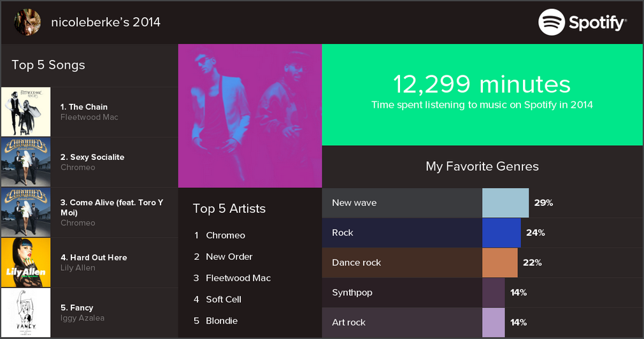Open the Come Alive album cover thumbnail
644x339 pixels.
(x=26, y=212)
